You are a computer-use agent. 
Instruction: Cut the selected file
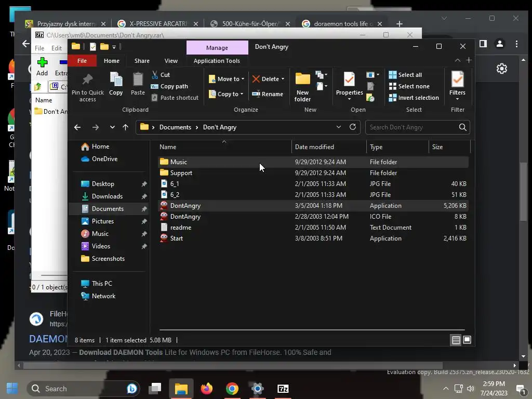(161, 75)
